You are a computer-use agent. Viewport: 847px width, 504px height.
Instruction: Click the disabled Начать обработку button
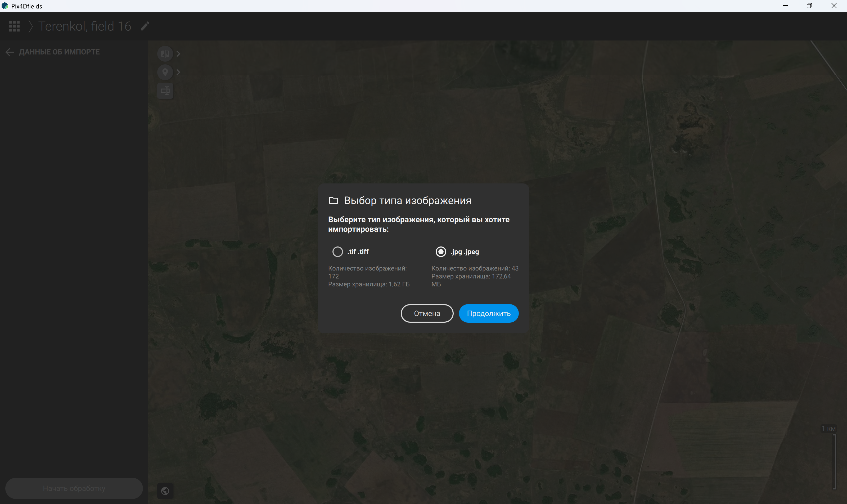tap(74, 488)
